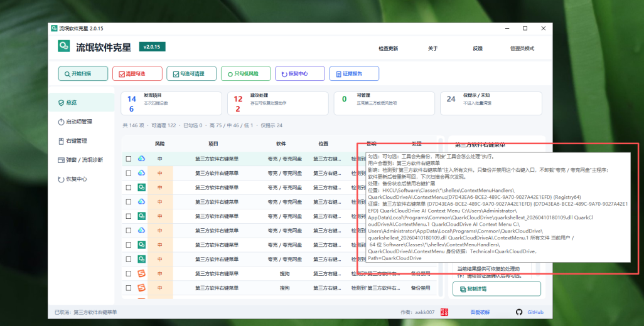This screenshot has height=326, width=644.
Task: Sort by the 项目 column header
Action: point(213,144)
